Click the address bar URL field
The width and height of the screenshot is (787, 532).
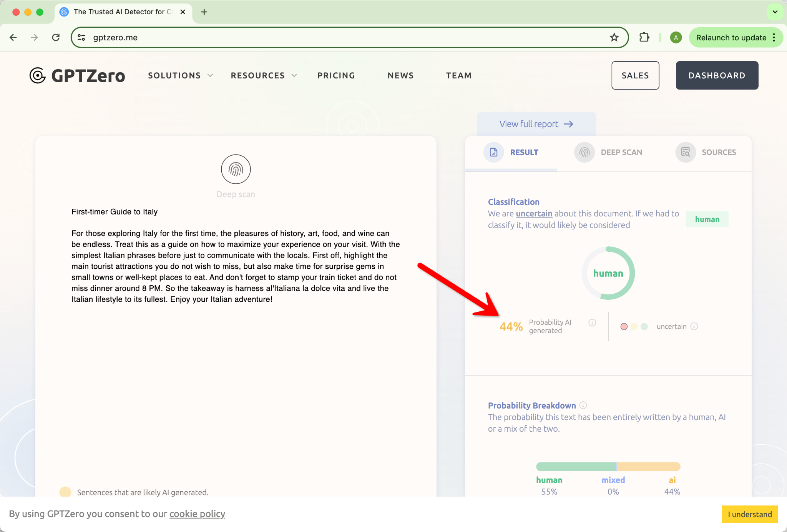349,37
